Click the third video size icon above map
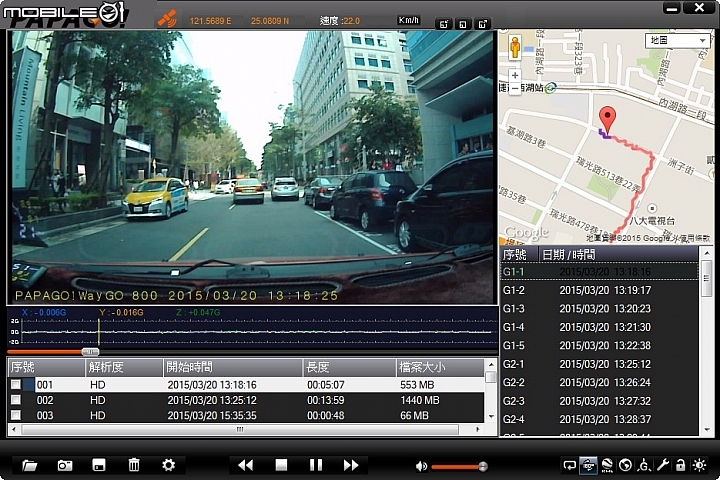 pos(483,24)
